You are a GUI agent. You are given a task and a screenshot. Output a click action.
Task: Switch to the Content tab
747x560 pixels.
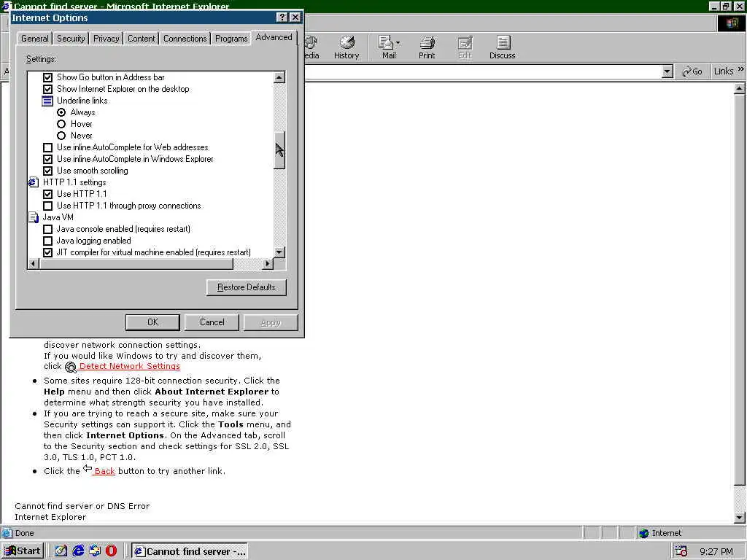click(141, 39)
